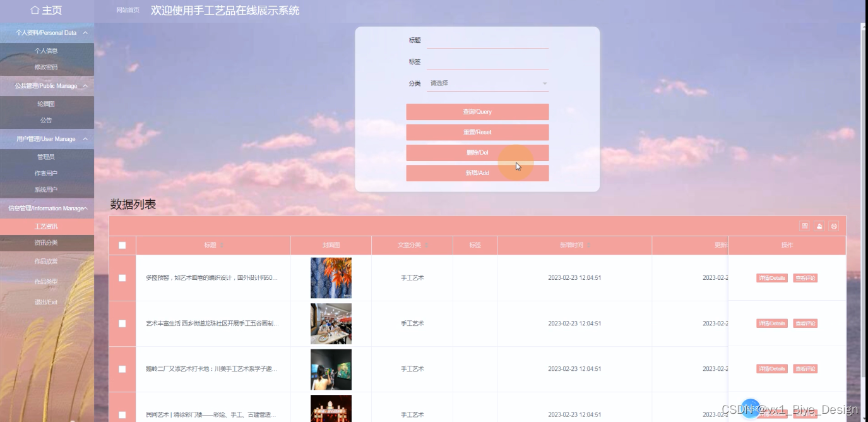Click the 重置/Reset button
Image resolution: width=868 pixels, height=422 pixels.
[477, 132]
